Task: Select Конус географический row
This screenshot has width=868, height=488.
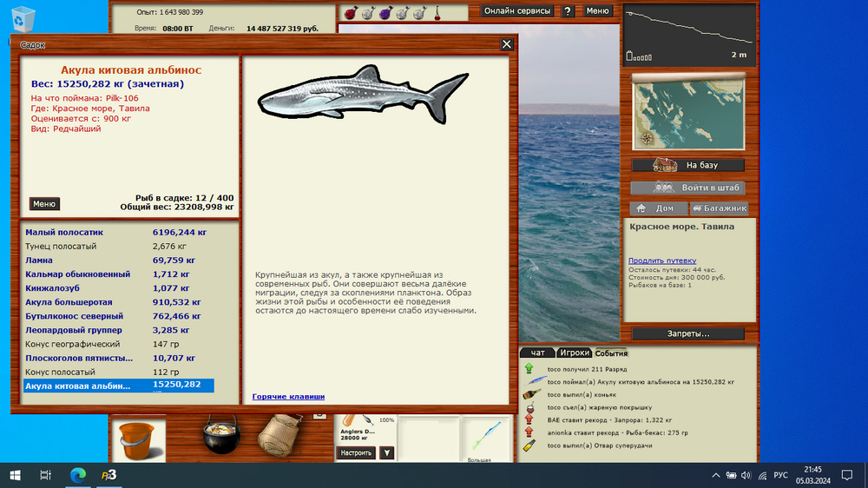Action: click(x=118, y=344)
